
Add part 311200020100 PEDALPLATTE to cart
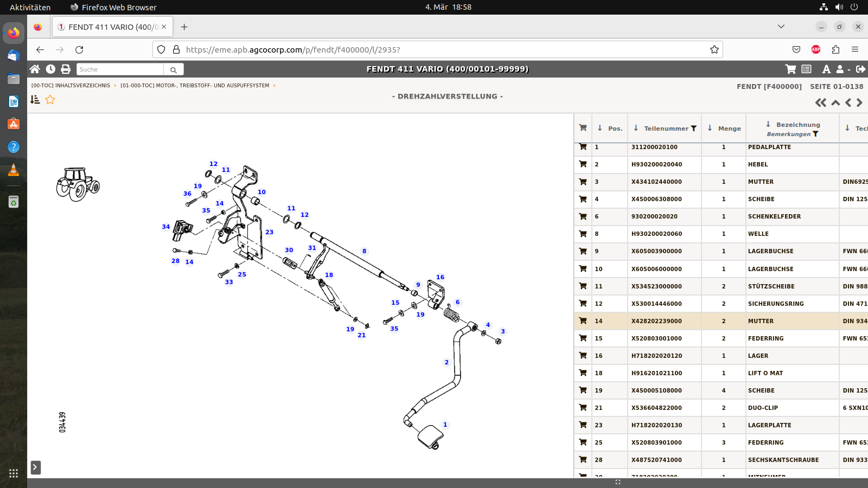pyautogui.click(x=583, y=147)
